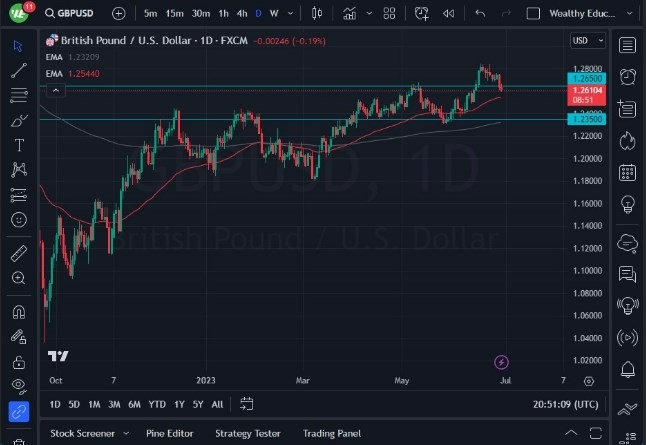Set date range to 1M

[94, 405]
